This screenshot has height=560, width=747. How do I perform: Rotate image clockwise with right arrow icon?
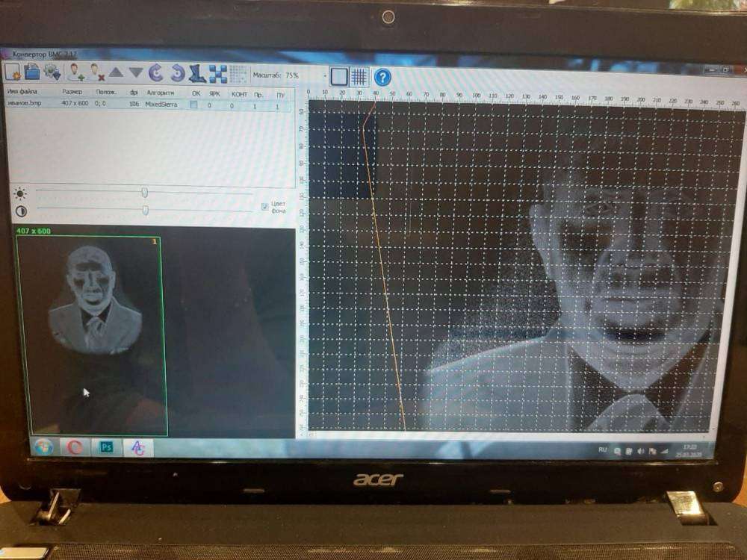(177, 73)
